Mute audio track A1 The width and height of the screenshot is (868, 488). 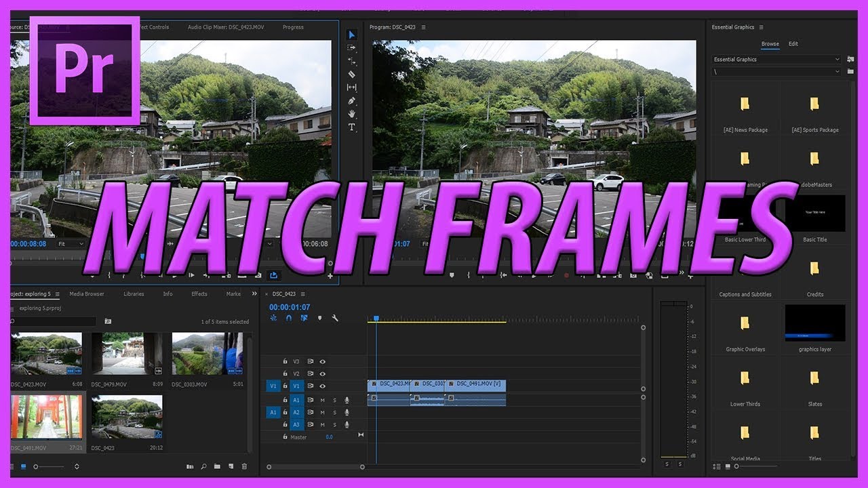tap(323, 399)
